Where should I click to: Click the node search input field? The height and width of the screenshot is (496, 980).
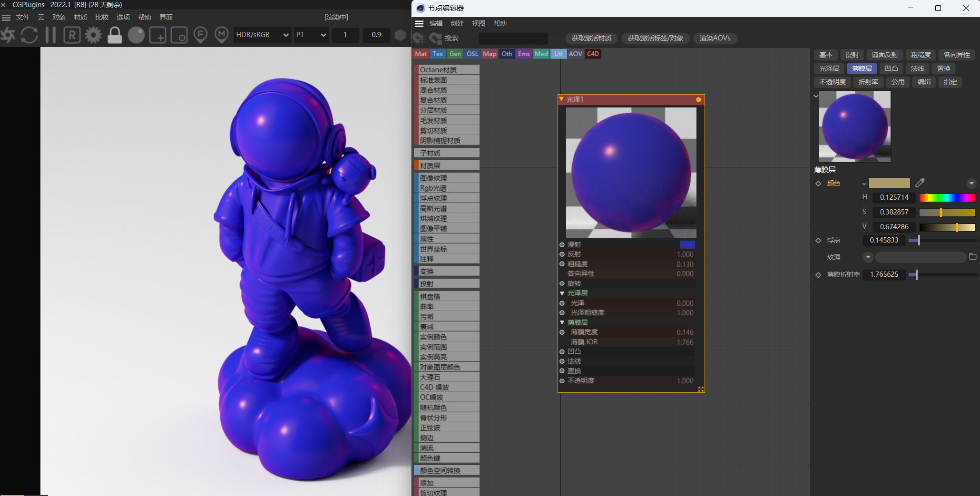pyautogui.click(x=513, y=38)
